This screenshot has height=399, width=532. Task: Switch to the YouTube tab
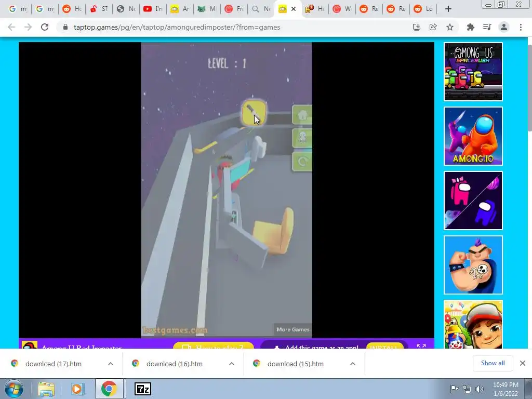click(x=153, y=9)
